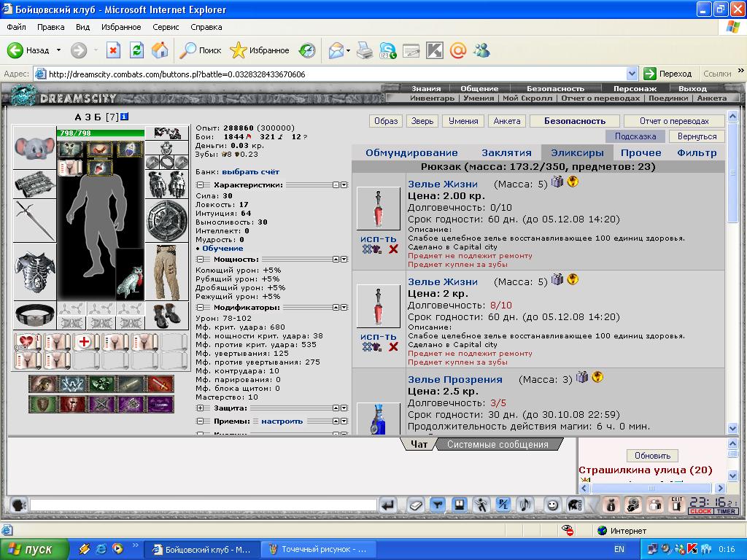
Task: Click the настроить link for Приемы
Action: click(282, 421)
